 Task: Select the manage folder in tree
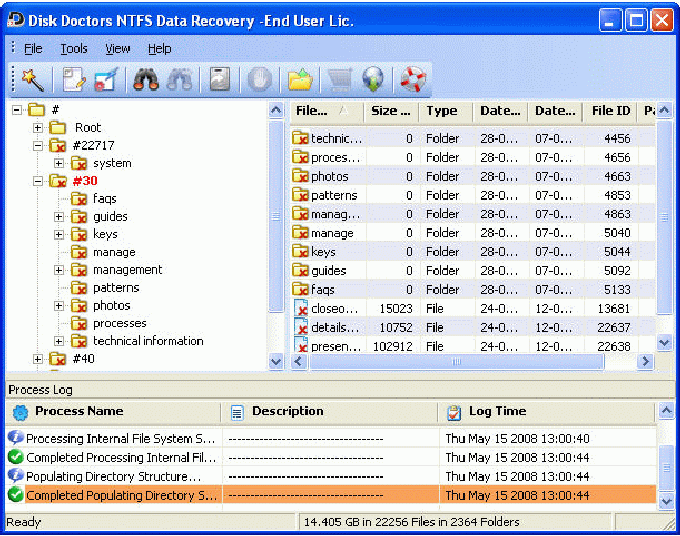click(114, 252)
